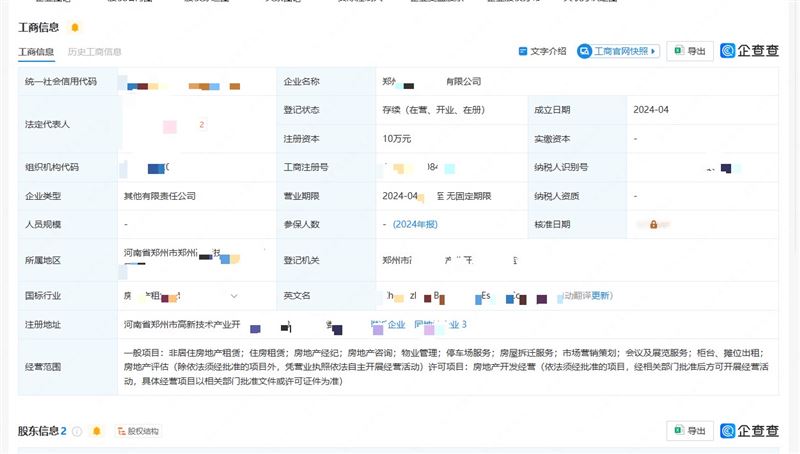Open the 企业 link in 注册地址 row
Screen dimensions: 800x454
pyautogui.click(x=396, y=324)
